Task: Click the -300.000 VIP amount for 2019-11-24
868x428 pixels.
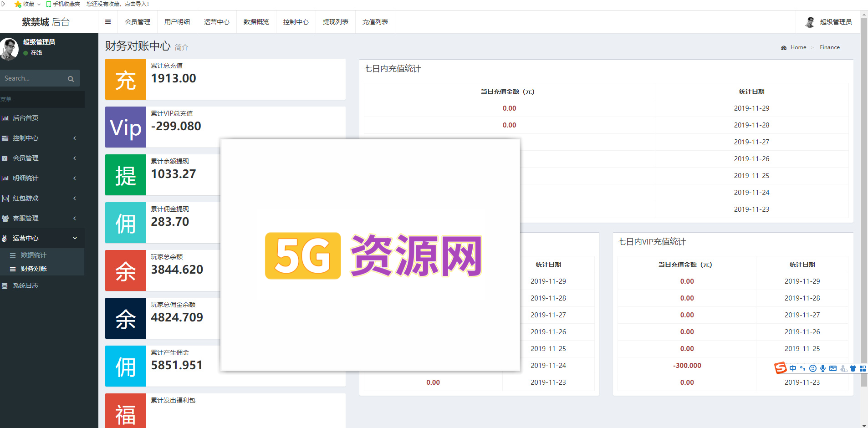Action: click(687, 366)
